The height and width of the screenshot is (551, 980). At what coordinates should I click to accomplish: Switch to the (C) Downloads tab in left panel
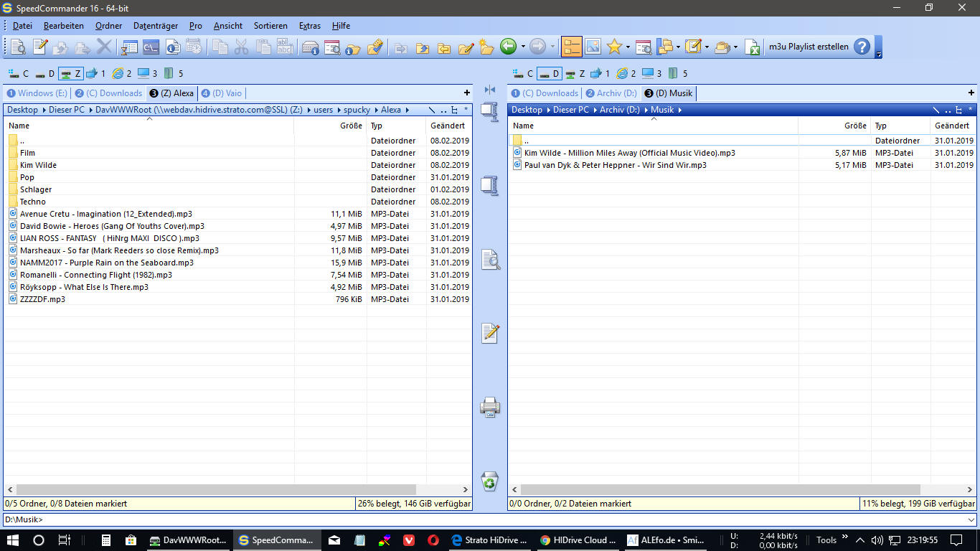point(109,93)
